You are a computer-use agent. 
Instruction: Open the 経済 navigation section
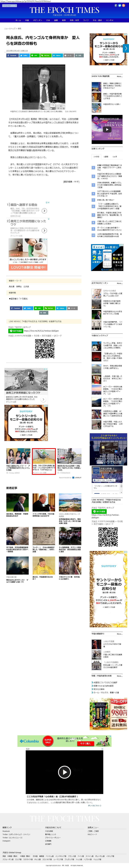point(64,20)
